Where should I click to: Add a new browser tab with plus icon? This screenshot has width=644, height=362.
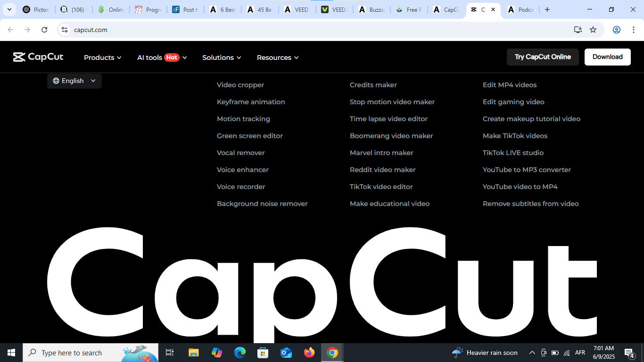pos(547,9)
